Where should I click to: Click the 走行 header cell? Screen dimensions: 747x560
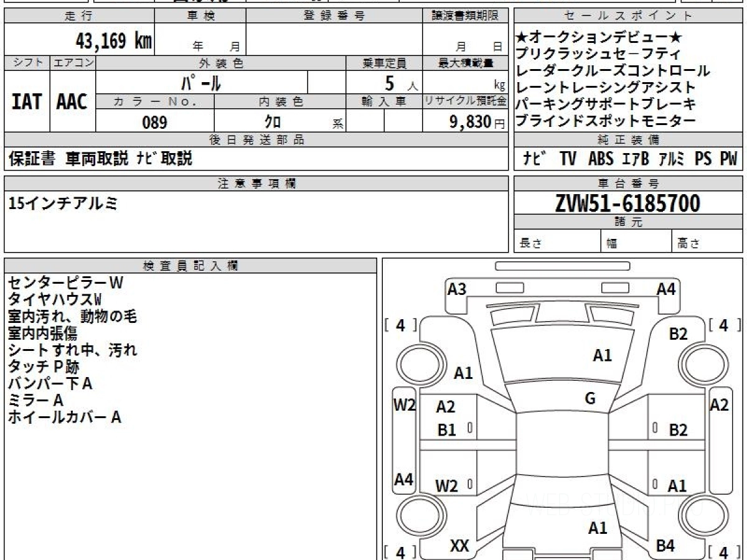click(x=78, y=16)
